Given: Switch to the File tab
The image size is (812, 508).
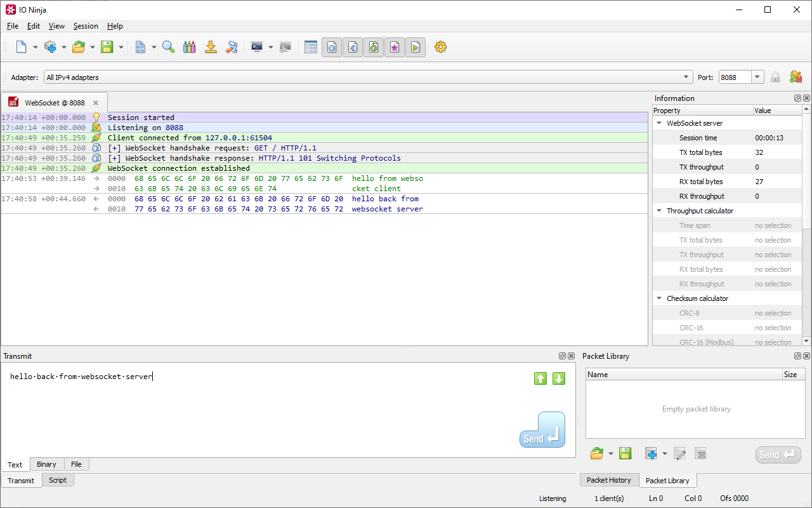Looking at the screenshot, I should 76,464.
